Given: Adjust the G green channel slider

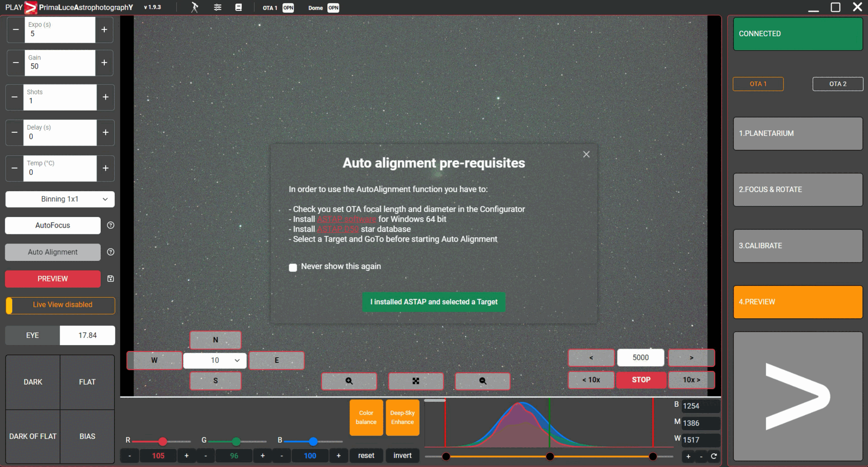Looking at the screenshot, I should (237, 441).
